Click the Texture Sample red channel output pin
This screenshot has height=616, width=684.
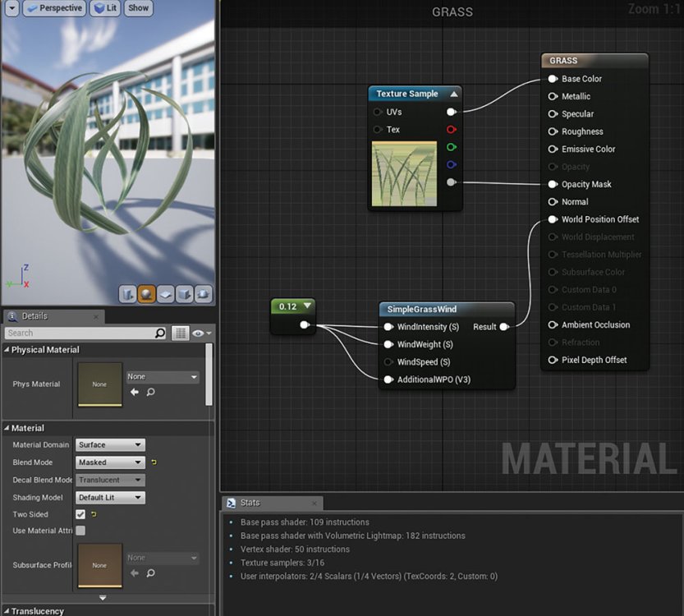(x=452, y=130)
